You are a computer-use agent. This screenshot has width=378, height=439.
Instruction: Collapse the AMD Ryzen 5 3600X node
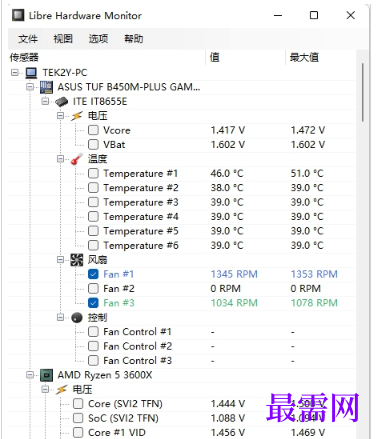click(x=30, y=375)
